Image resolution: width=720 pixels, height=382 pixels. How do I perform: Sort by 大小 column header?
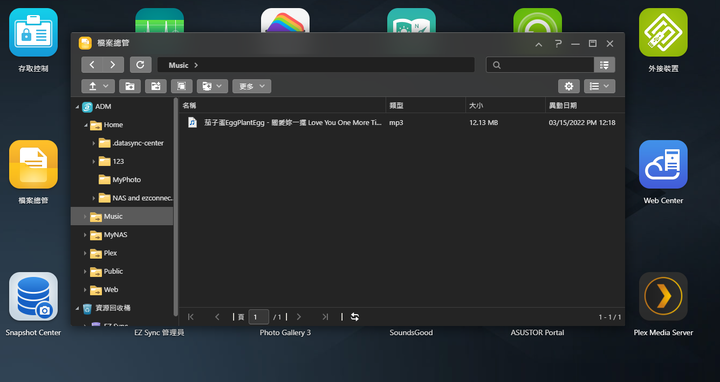click(x=505, y=106)
